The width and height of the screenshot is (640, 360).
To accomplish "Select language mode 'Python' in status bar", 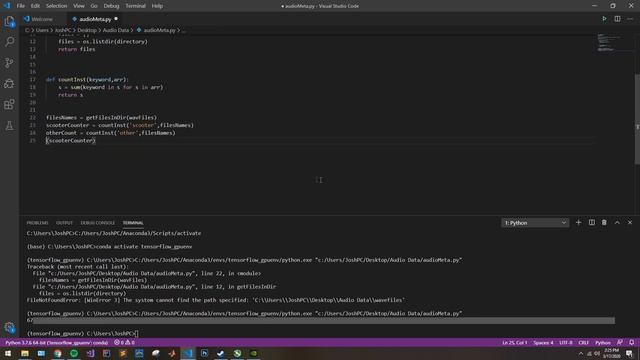I will [x=603, y=343].
